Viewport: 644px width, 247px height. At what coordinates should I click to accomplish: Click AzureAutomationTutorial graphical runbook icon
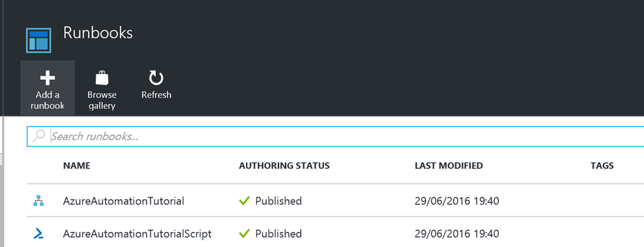click(38, 201)
